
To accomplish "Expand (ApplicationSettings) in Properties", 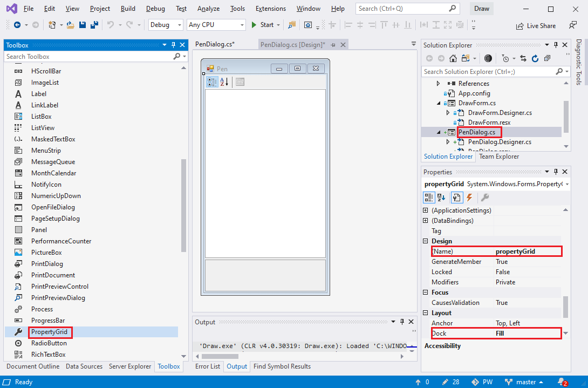I will [x=425, y=210].
